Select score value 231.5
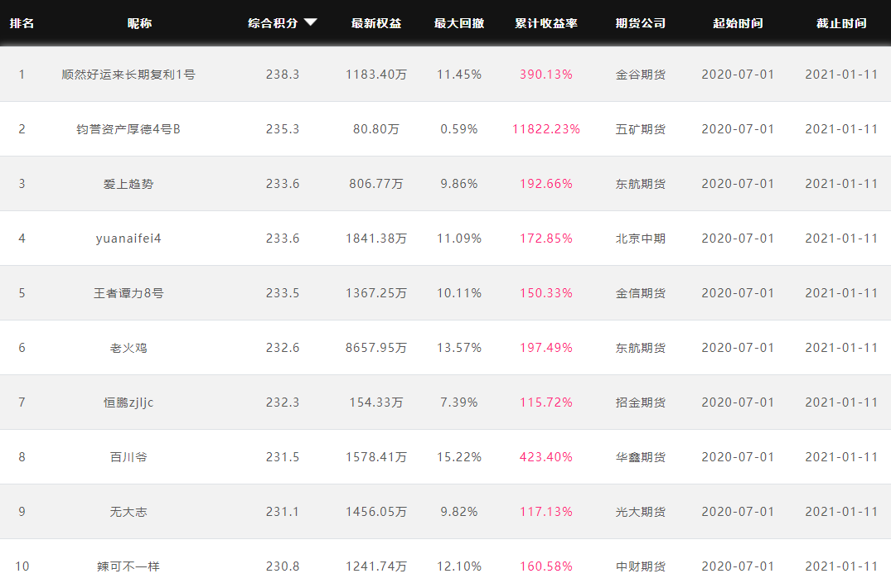Screen dimensions: 891x588 point(283,457)
